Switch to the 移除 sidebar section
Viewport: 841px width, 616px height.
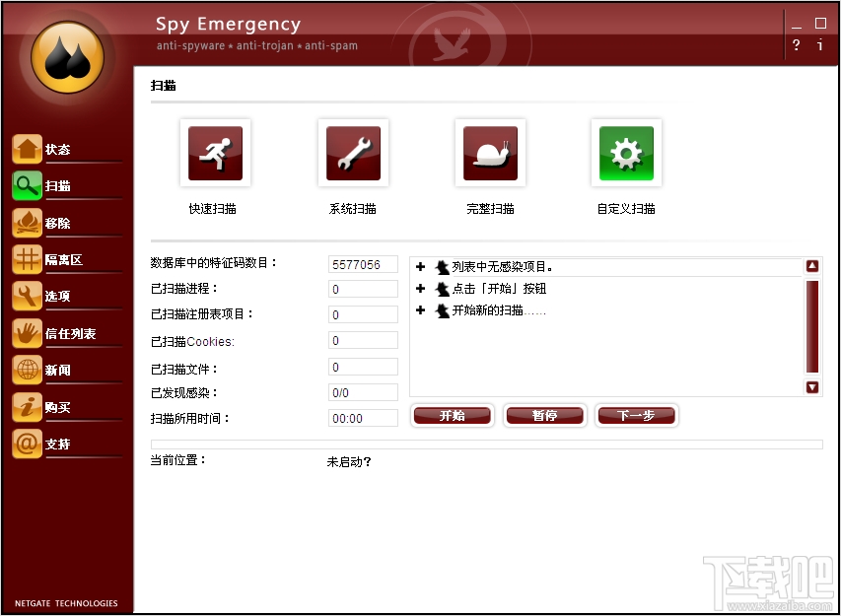click(27, 223)
